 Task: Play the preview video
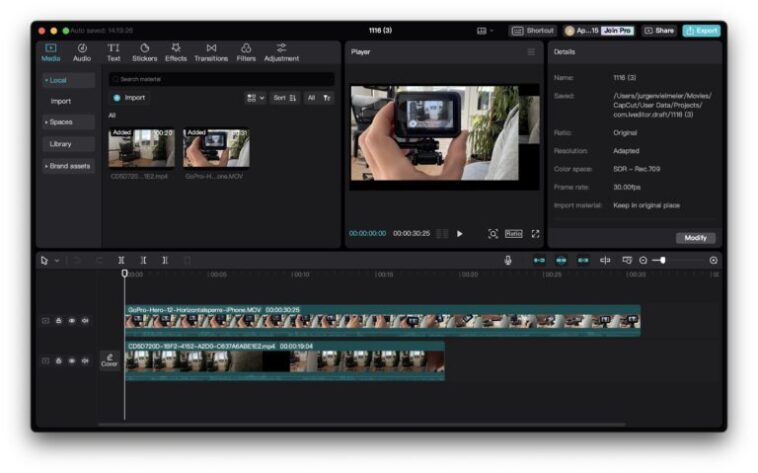460,234
